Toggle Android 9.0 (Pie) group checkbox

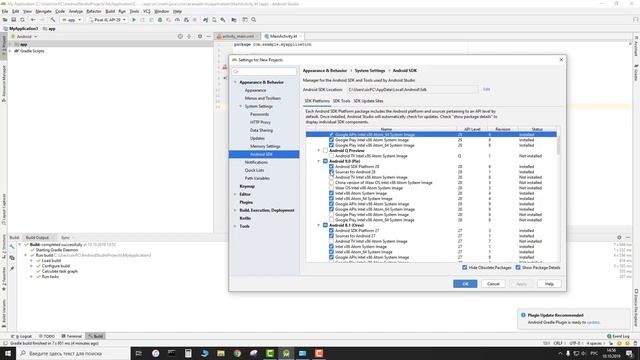(x=325, y=161)
